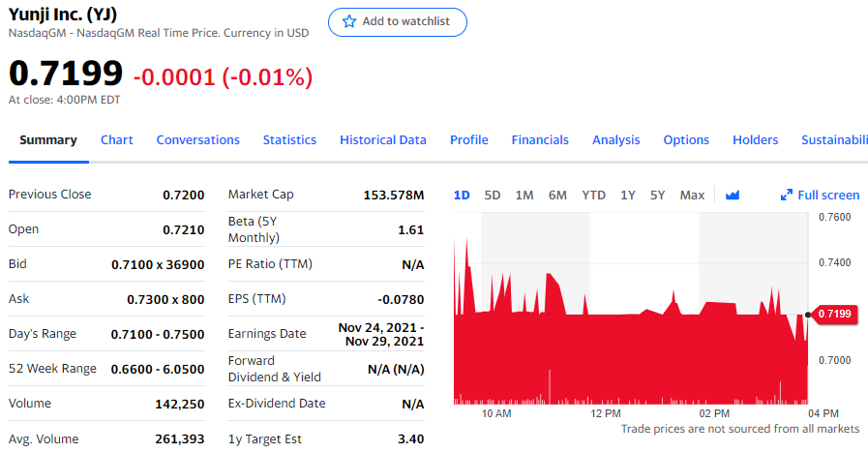Select the 1D chart range

click(462, 195)
